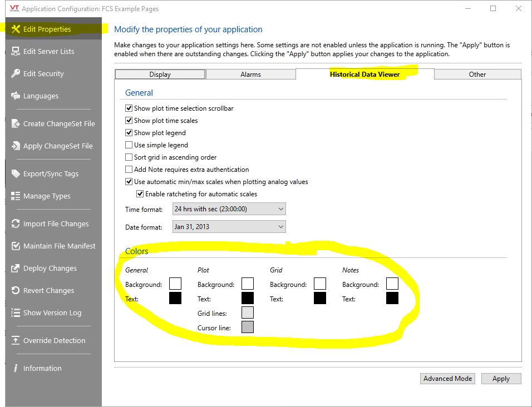
Task: Click the Edit Server Lists icon
Action: (x=16, y=51)
